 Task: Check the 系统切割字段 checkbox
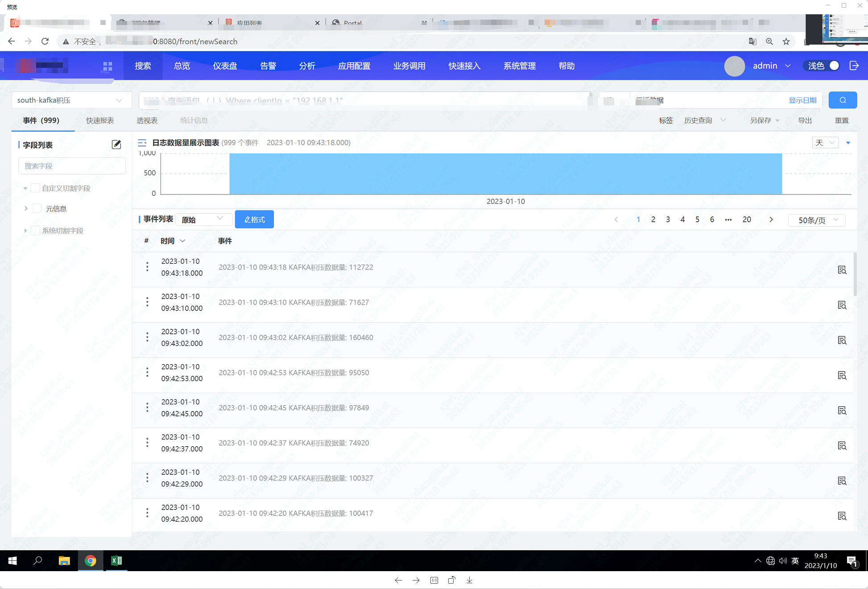36,231
